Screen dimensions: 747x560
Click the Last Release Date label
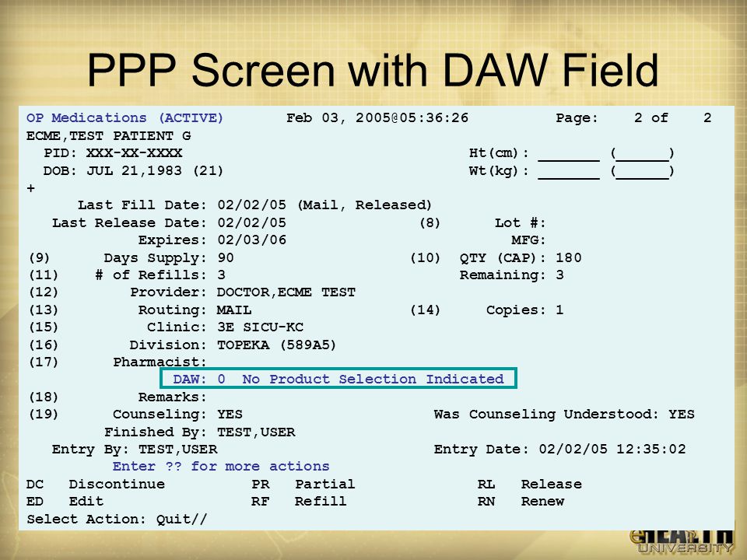(129, 223)
